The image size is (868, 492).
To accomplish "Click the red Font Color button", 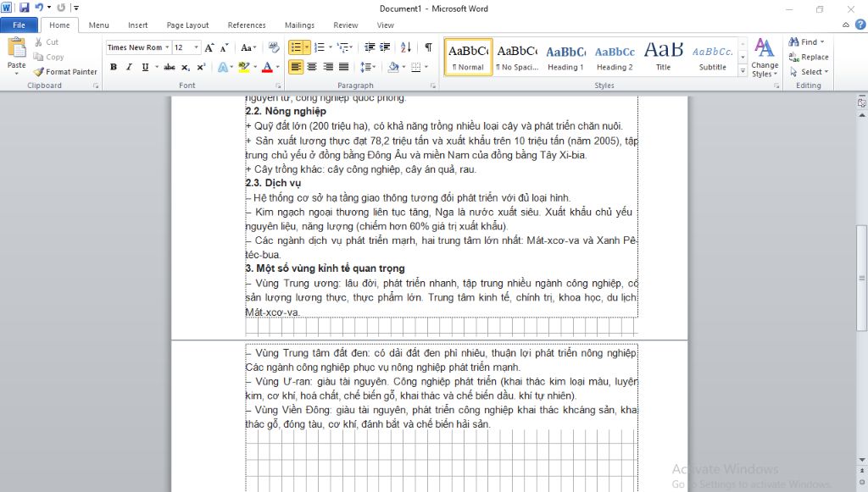I will click(x=267, y=67).
